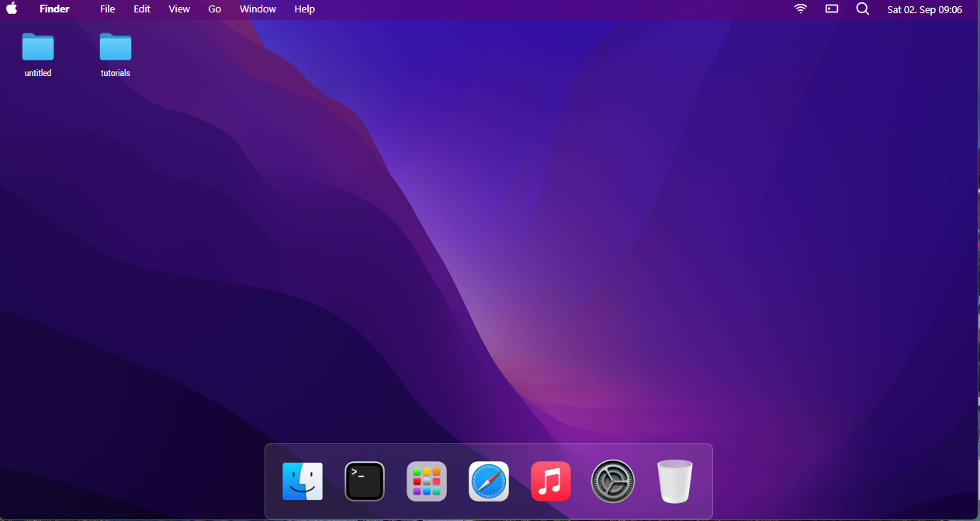
Task: Open Launchpad app grid in dock
Action: 427,481
